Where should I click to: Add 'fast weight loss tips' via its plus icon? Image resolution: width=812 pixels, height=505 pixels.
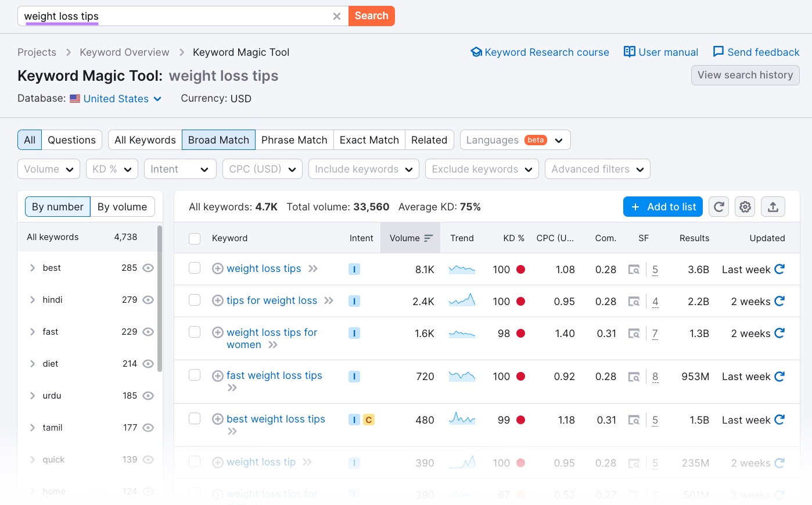point(218,375)
